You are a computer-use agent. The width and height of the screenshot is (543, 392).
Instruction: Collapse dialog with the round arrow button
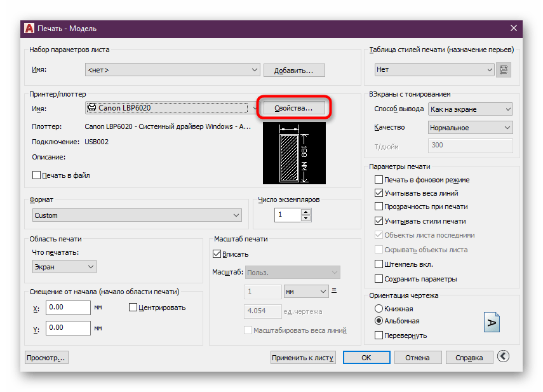click(504, 357)
